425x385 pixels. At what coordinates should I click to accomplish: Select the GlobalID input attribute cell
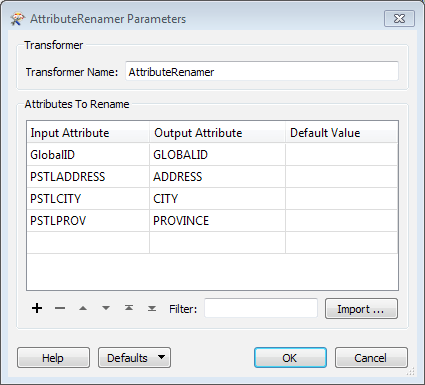pyautogui.click(x=88, y=155)
